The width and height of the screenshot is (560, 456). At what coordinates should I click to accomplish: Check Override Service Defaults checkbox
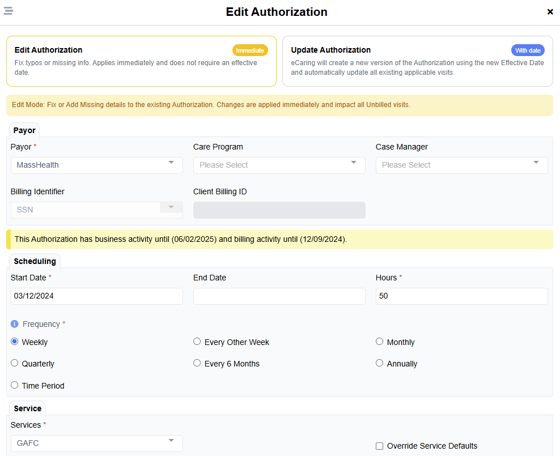click(x=379, y=446)
